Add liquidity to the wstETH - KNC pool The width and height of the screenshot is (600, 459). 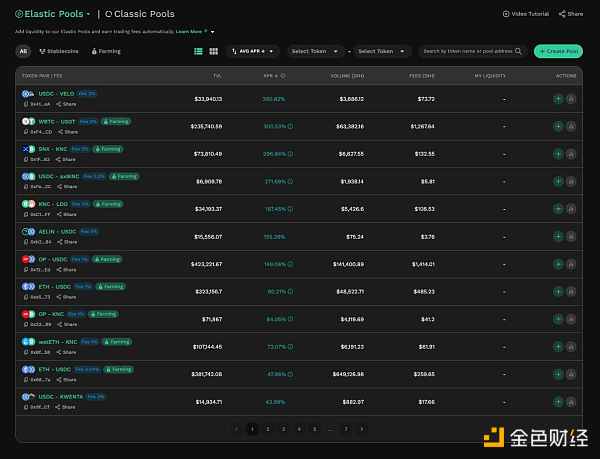pyautogui.click(x=558, y=347)
